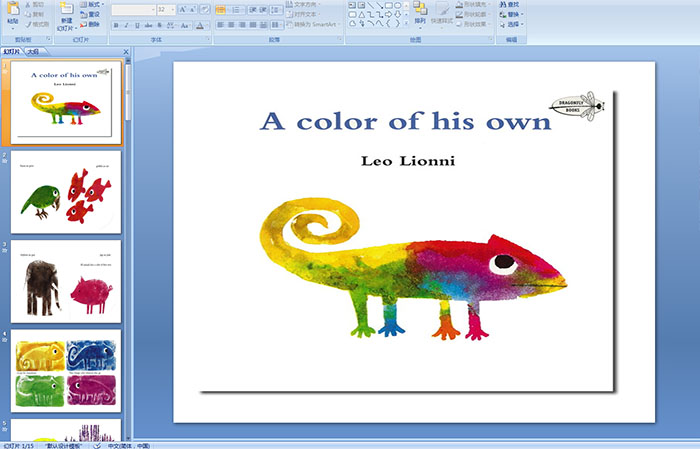Click the Font Color button
Screen dimensions: 700x449
click(x=200, y=25)
